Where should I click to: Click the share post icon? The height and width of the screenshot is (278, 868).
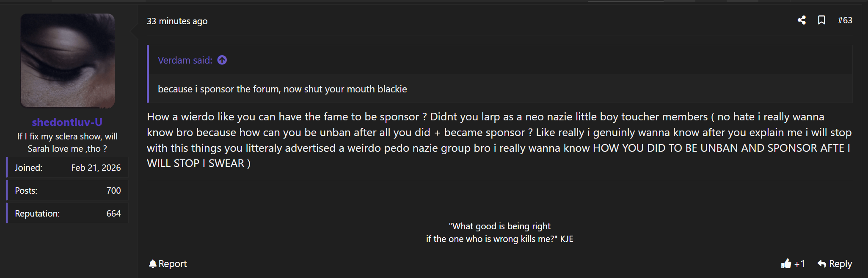point(802,20)
